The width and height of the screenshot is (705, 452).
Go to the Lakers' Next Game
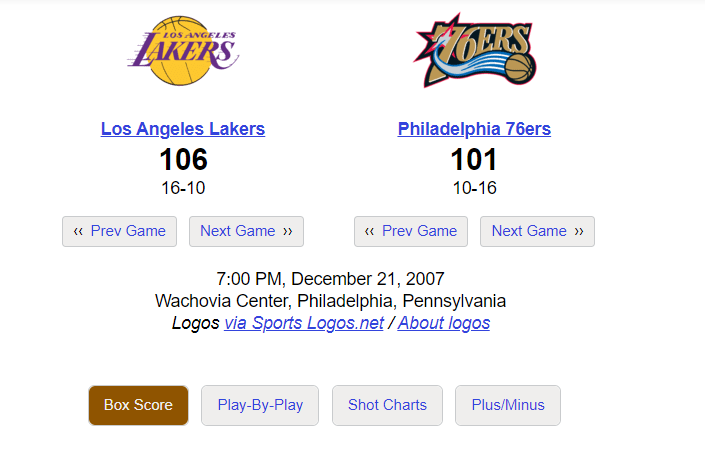[246, 231]
